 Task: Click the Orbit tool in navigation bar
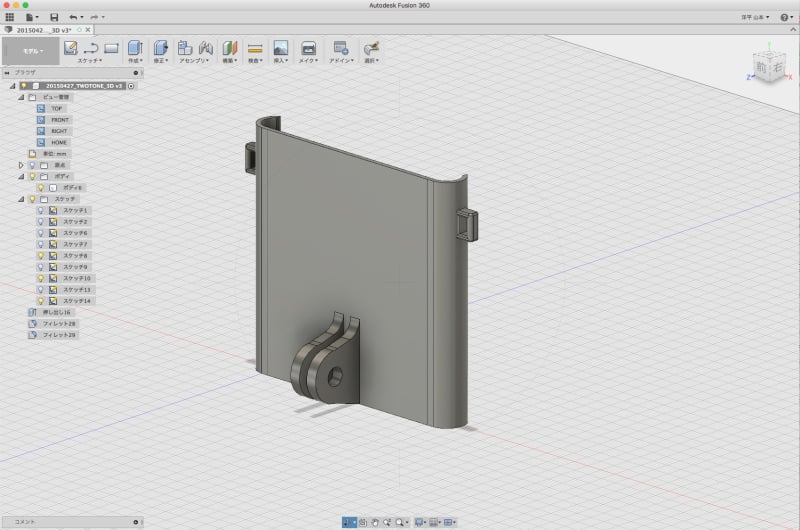click(x=349, y=522)
